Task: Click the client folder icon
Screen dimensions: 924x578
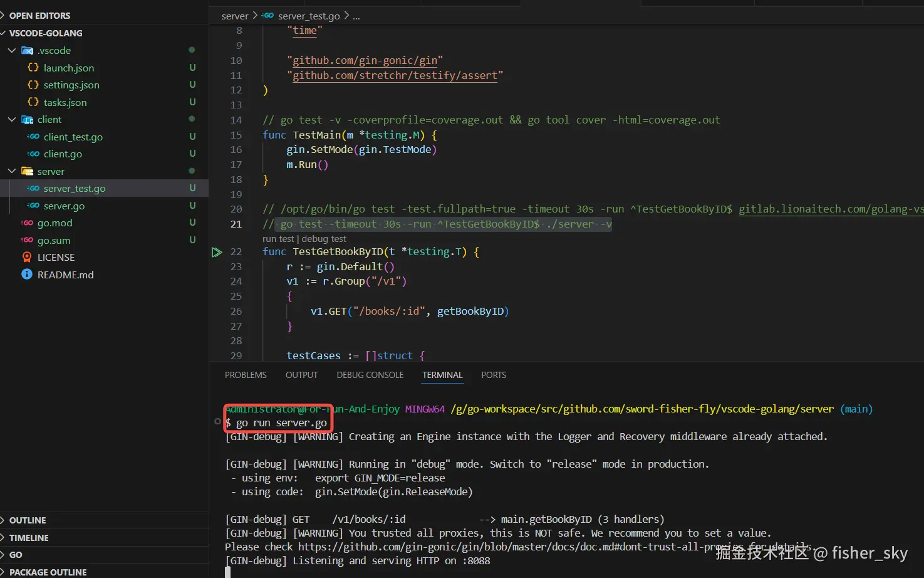Action: tap(27, 119)
